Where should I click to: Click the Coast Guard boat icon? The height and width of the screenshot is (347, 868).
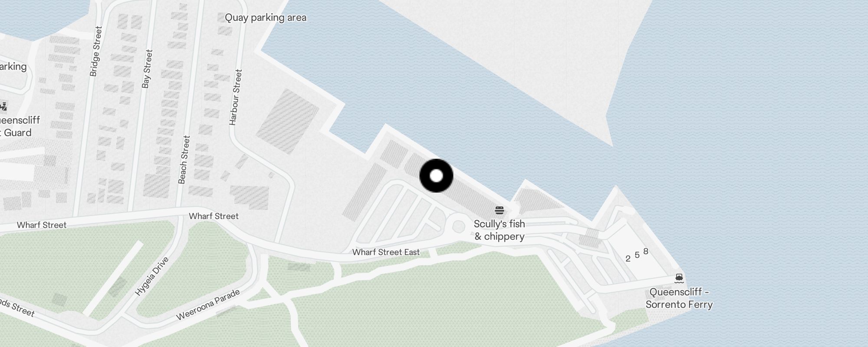(x=3, y=106)
